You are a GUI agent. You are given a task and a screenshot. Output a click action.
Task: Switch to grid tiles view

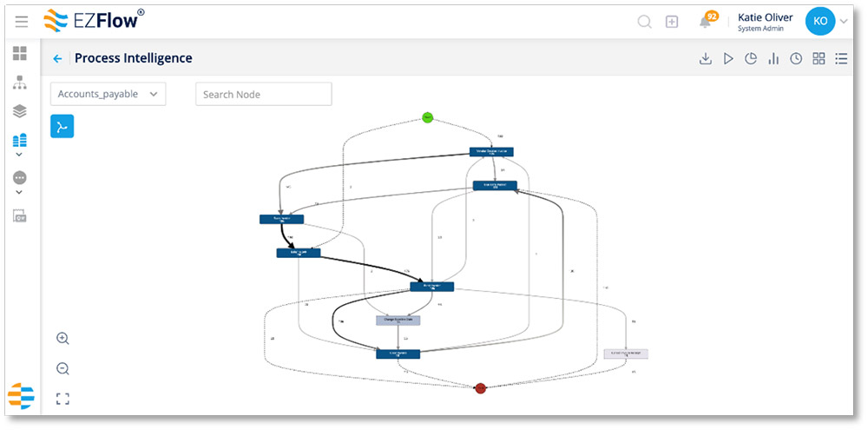coord(819,59)
